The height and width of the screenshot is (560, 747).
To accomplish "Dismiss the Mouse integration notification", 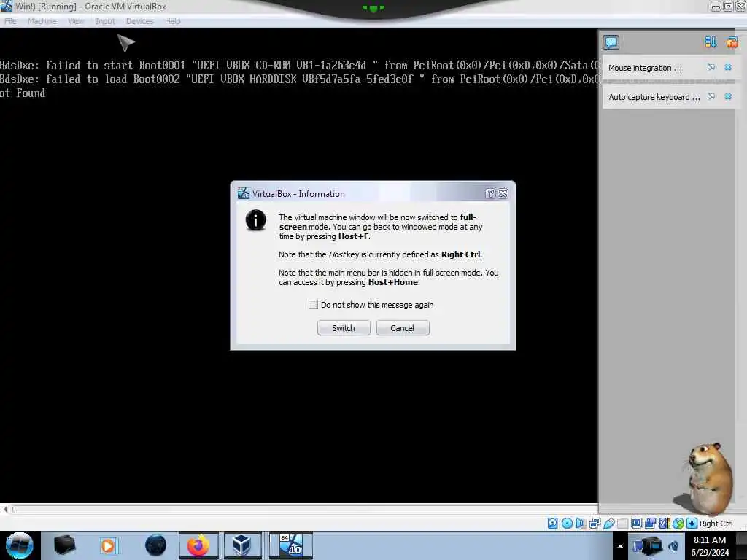I will [728, 68].
